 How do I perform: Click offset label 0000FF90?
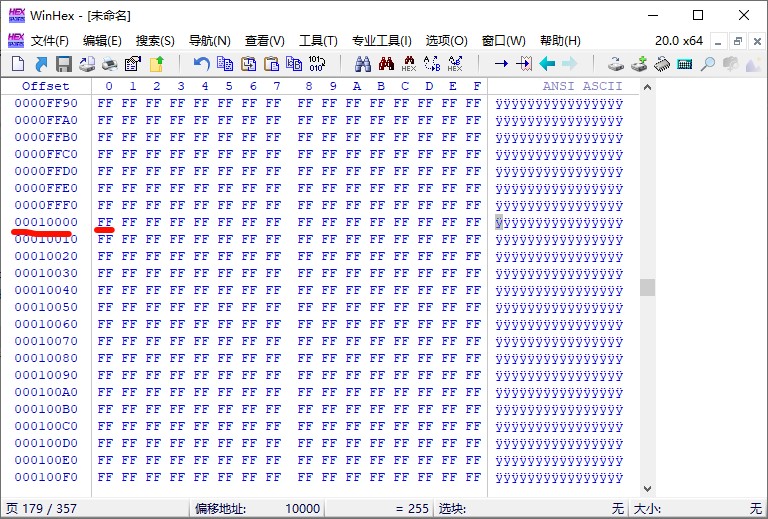pos(46,103)
